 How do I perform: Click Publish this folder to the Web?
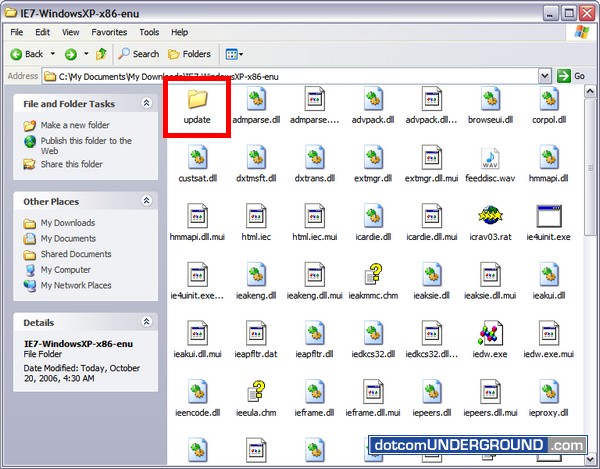coord(86,146)
